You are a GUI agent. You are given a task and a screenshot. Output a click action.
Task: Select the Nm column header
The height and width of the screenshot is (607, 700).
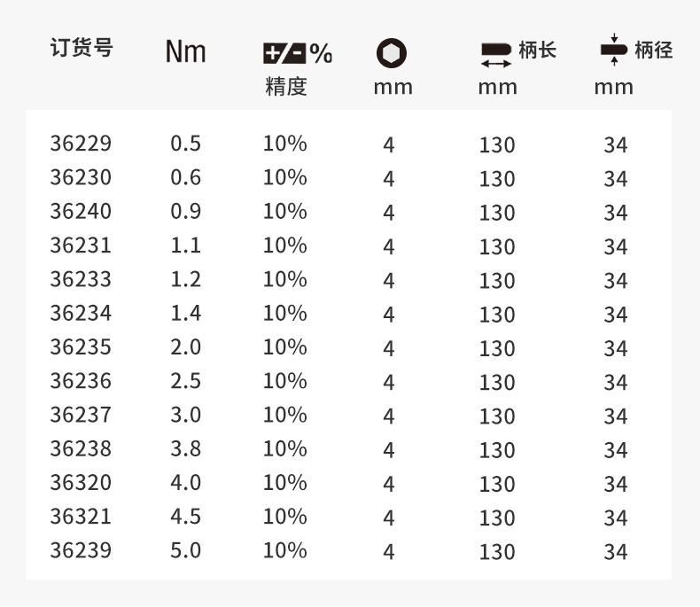coord(185,51)
